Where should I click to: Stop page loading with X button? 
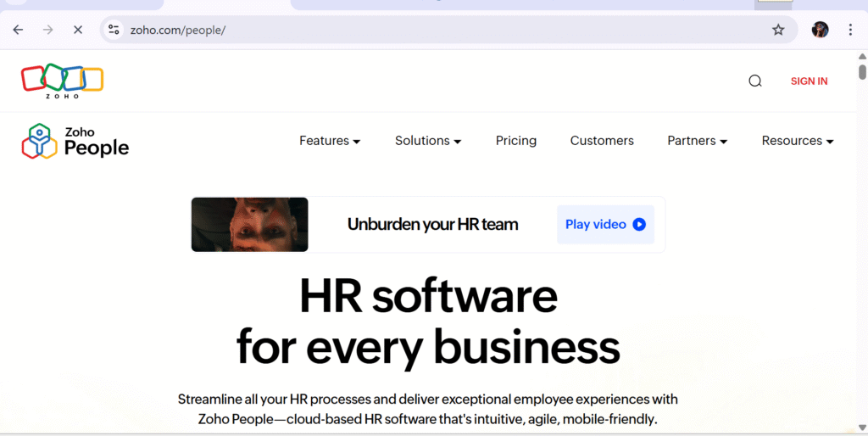[78, 30]
